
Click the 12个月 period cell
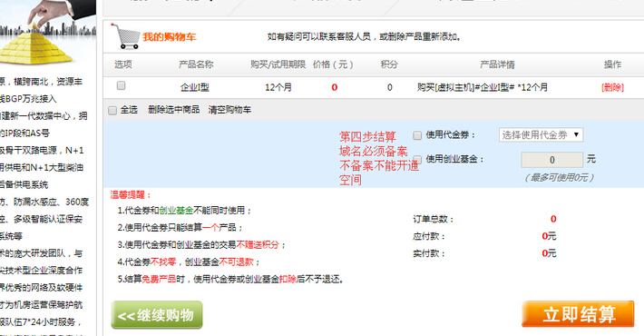point(278,87)
